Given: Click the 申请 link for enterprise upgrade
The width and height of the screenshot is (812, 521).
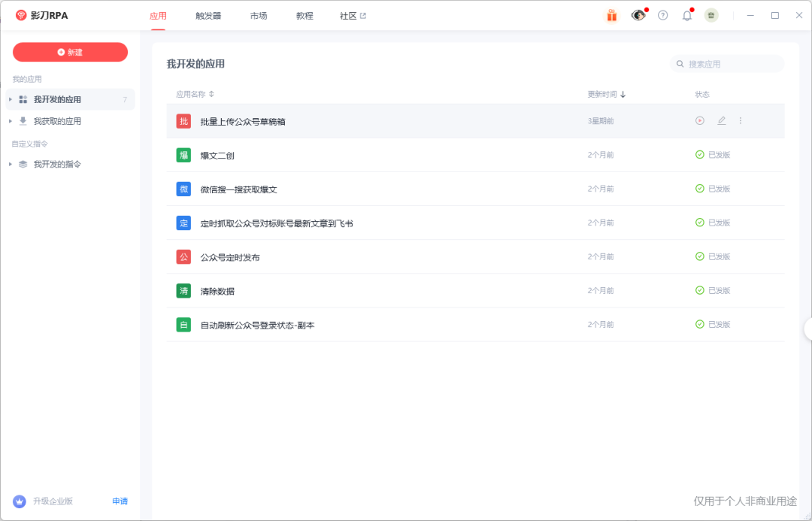Looking at the screenshot, I should point(120,501).
